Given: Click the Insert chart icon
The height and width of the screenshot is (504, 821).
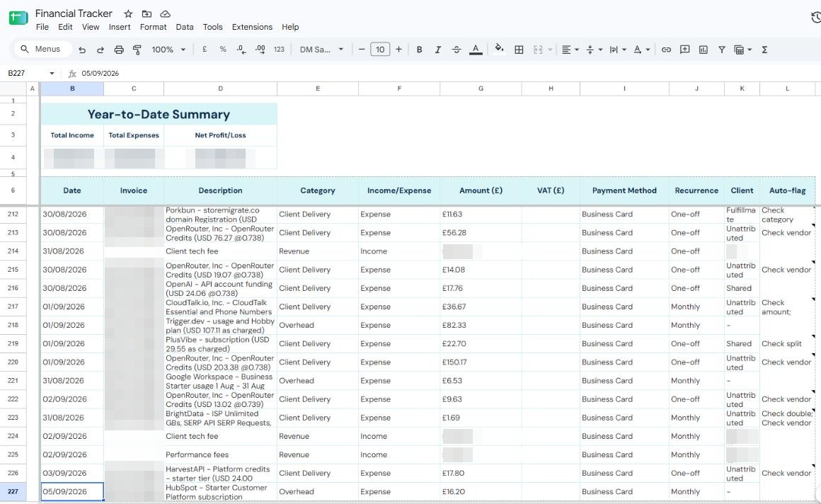Looking at the screenshot, I should 704,50.
